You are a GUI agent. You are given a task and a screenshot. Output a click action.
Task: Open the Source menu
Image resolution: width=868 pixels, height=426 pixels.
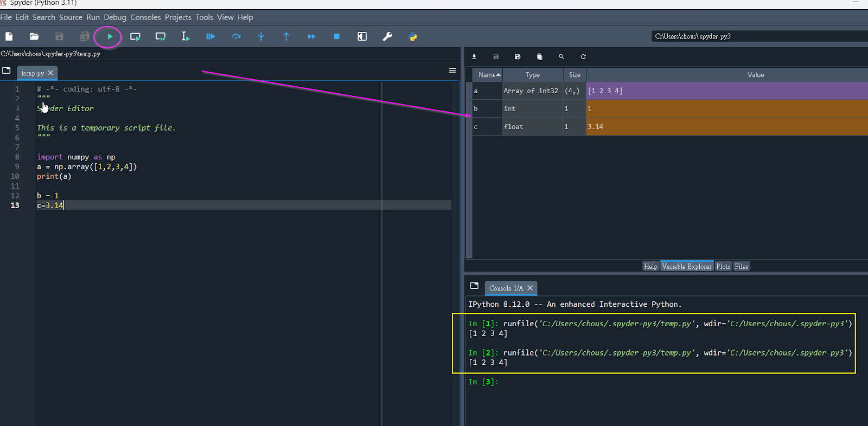(71, 17)
